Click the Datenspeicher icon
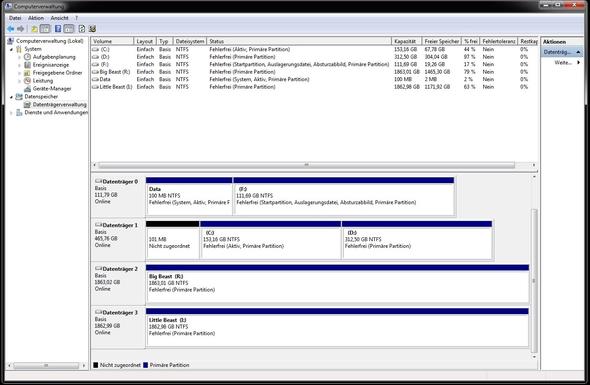The height and width of the screenshot is (385, 590). (x=19, y=96)
